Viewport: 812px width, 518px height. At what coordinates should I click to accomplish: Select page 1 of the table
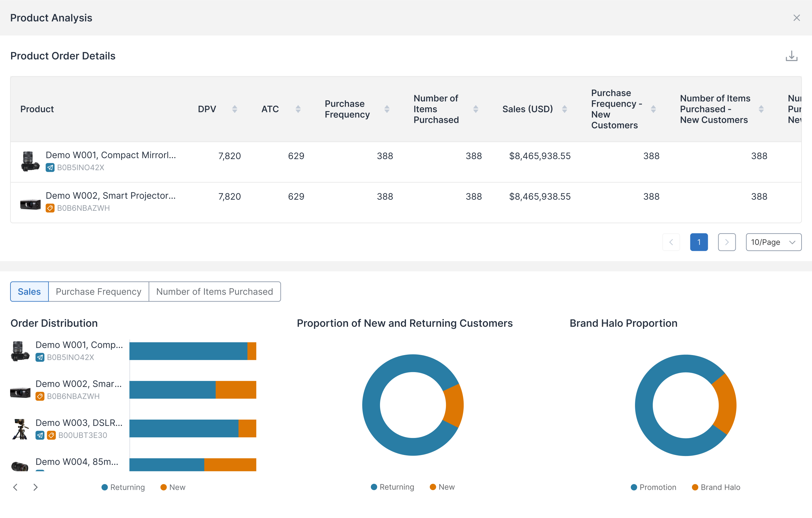pos(699,242)
